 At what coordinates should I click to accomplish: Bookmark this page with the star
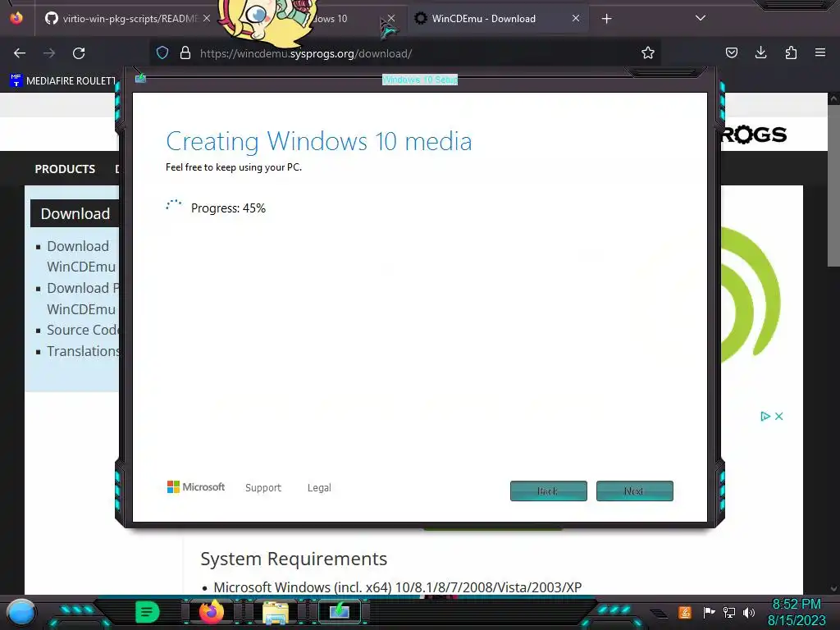pos(648,52)
